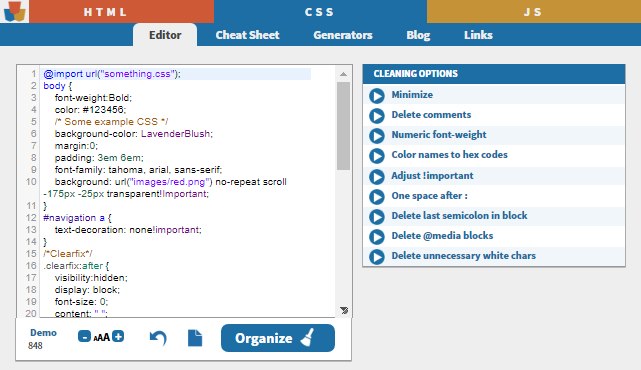641x370 pixels.
Task: Click the 'margin:0;' code line
Action: 76,146
